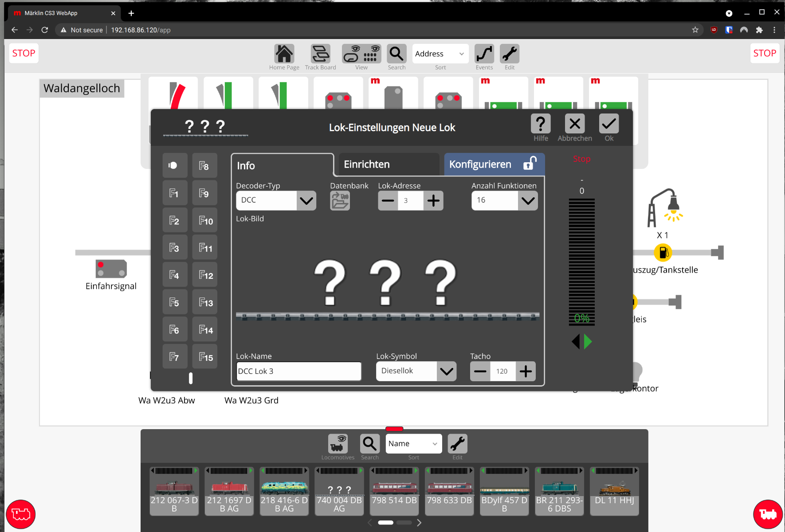Toggle function F10
Viewport: 785px width, 532px height.
pyautogui.click(x=205, y=220)
